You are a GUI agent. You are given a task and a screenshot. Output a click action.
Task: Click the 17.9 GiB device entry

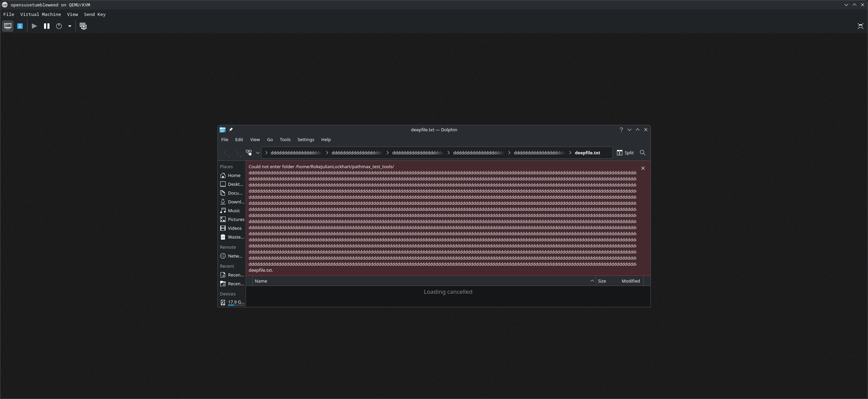click(235, 302)
